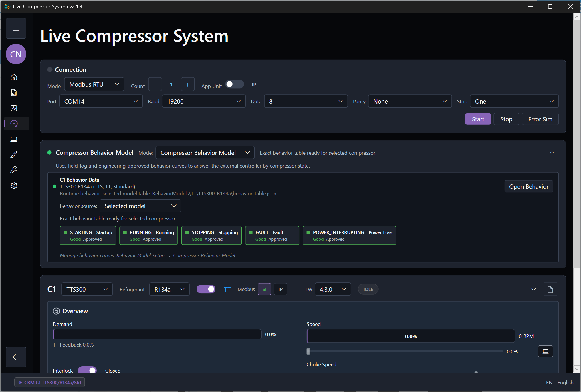Open the laptop device sidebar icon

[x=14, y=139]
